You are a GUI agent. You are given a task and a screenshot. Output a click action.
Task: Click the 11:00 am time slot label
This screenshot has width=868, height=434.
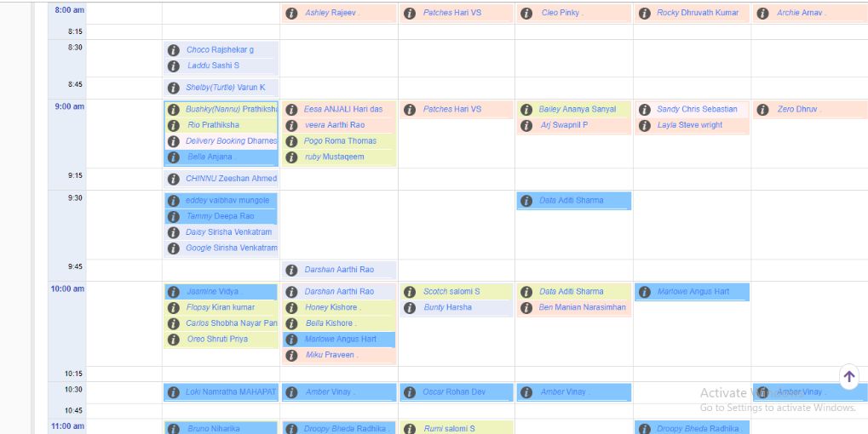click(x=67, y=425)
